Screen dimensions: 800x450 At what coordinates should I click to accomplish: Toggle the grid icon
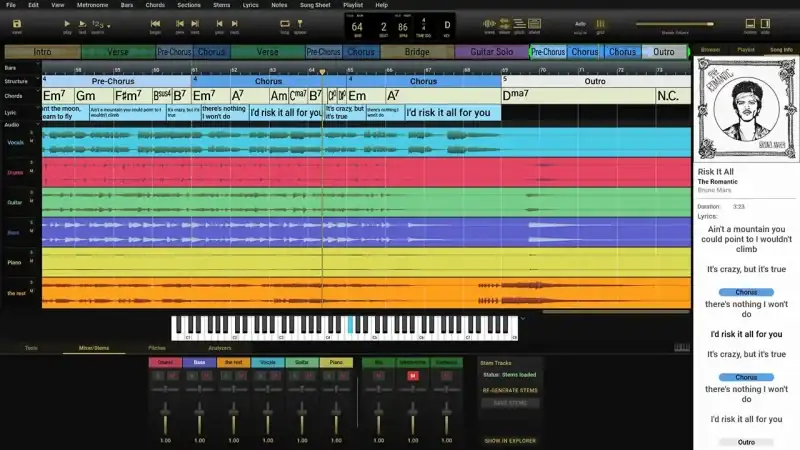pyautogui.click(x=601, y=24)
